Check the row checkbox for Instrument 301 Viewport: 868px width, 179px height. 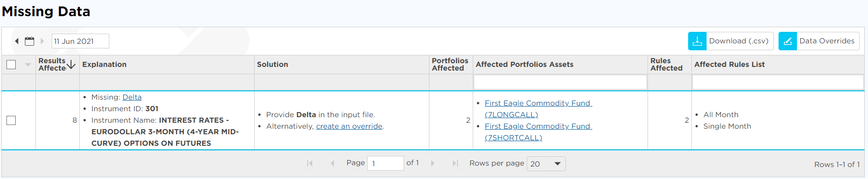[11, 120]
